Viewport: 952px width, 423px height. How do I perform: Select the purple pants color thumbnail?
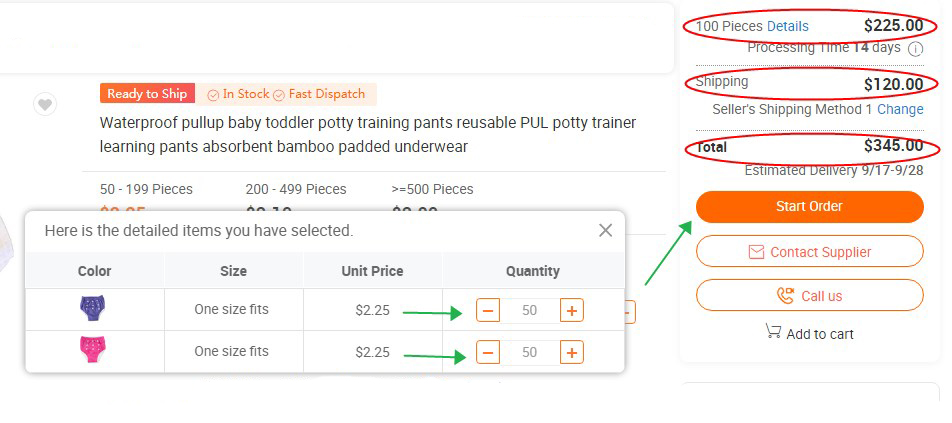[x=94, y=309]
